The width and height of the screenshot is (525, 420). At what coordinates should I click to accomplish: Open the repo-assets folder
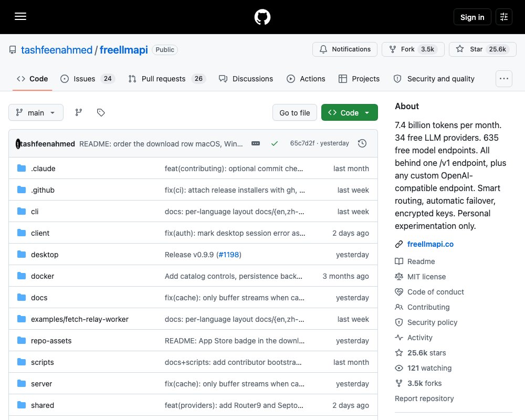(51, 341)
